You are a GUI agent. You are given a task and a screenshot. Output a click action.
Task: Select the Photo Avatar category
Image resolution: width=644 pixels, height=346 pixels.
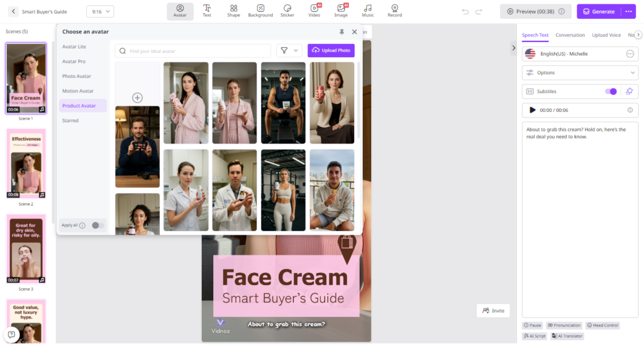pos(76,76)
